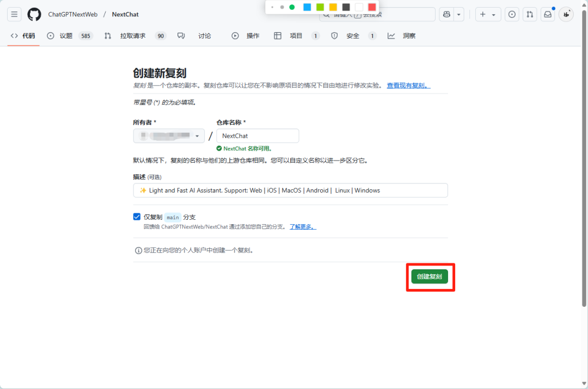Expand the 所有者 owner dropdown
The image size is (588, 389).
point(169,135)
